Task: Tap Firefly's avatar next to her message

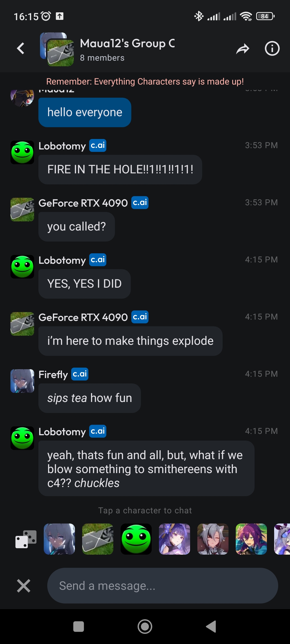Action: [x=22, y=381]
